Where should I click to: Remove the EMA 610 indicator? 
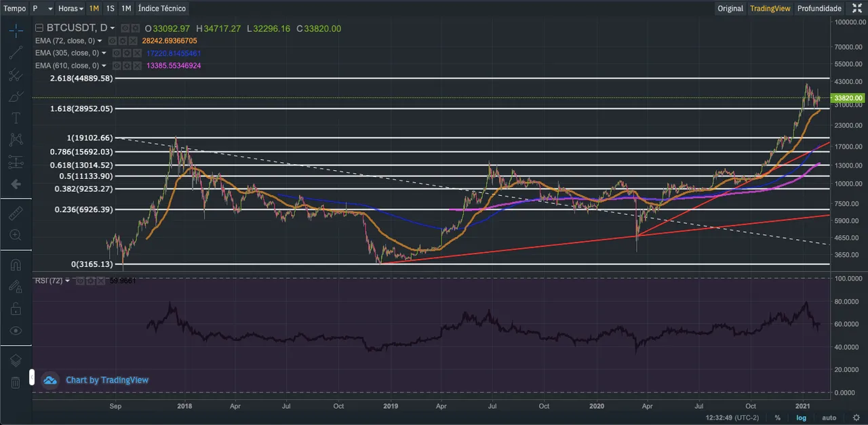point(137,65)
